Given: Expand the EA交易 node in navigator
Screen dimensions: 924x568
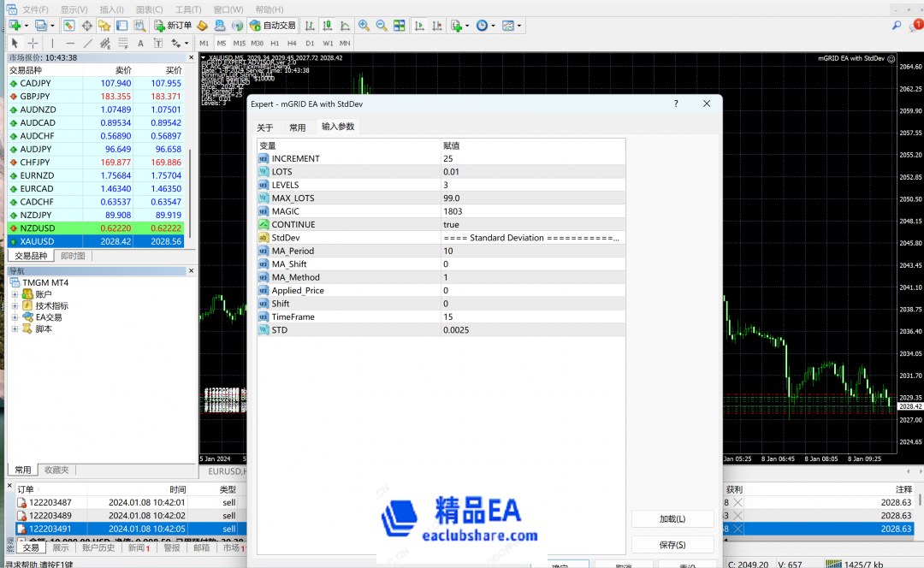Looking at the screenshot, I should coord(15,317).
